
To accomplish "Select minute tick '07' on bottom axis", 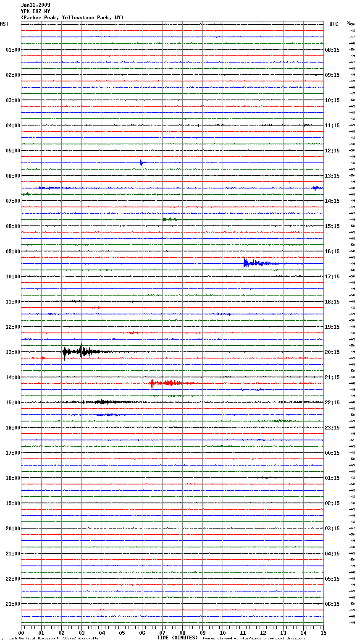I will [162, 633].
